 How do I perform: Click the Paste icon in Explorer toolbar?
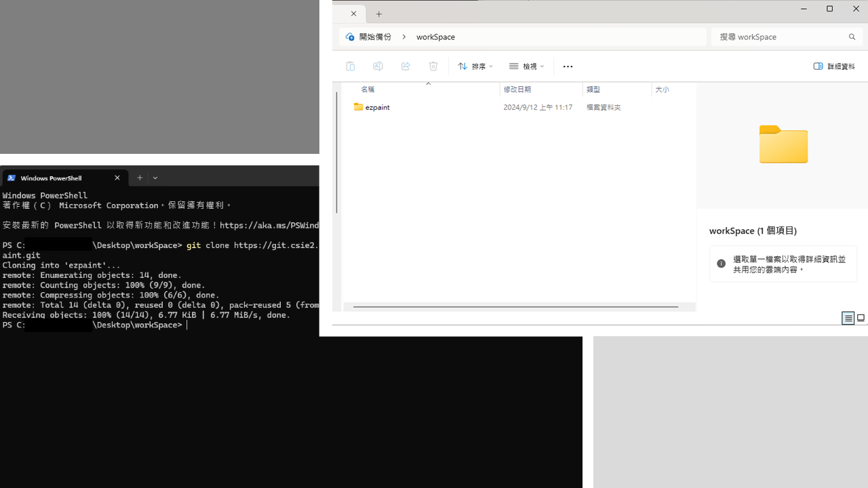coord(351,66)
